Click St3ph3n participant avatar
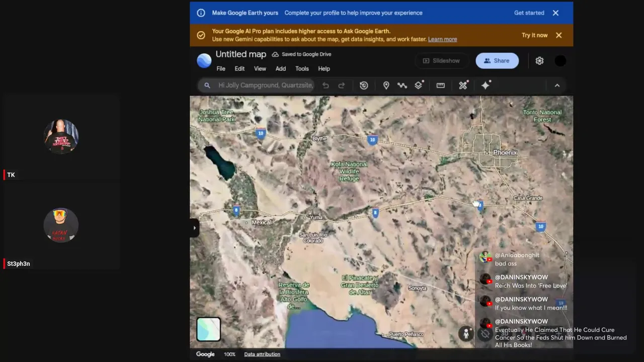 tap(61, 225)
